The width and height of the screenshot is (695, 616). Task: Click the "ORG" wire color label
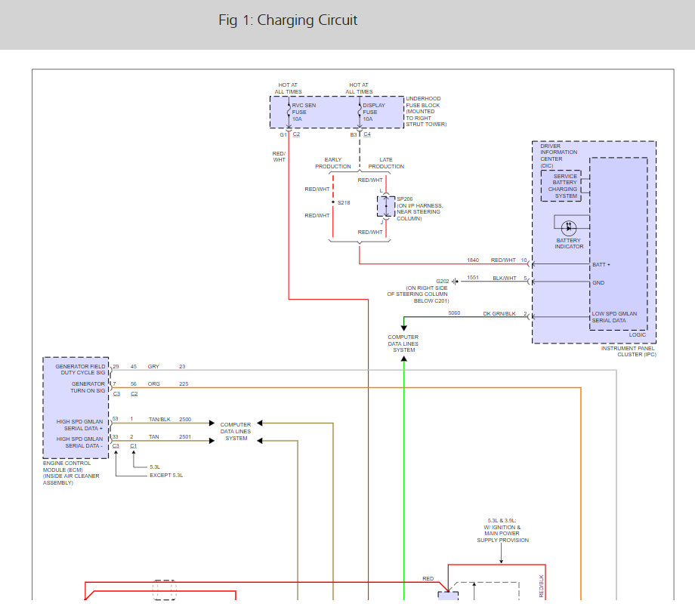154,384
